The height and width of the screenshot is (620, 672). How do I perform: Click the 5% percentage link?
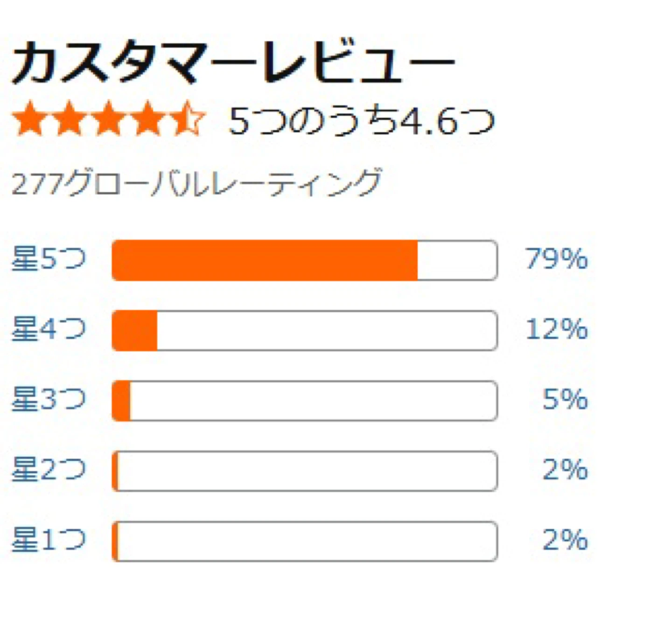click(x=565, y=400)
